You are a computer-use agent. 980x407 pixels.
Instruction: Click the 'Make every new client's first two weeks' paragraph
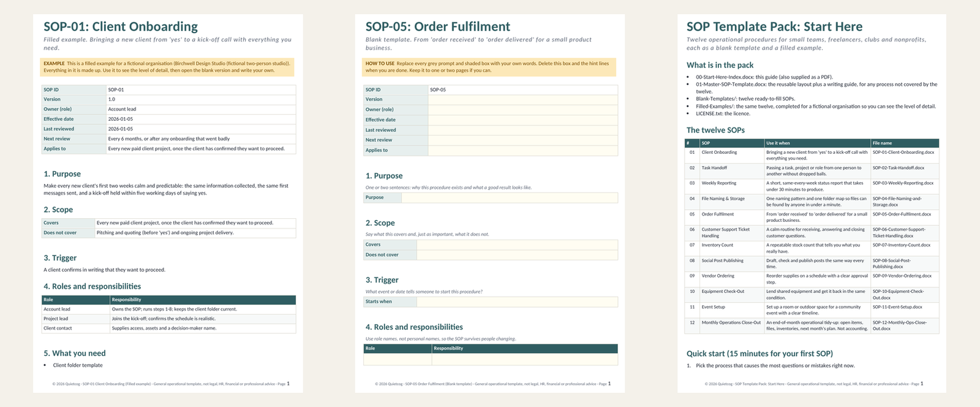166,189
